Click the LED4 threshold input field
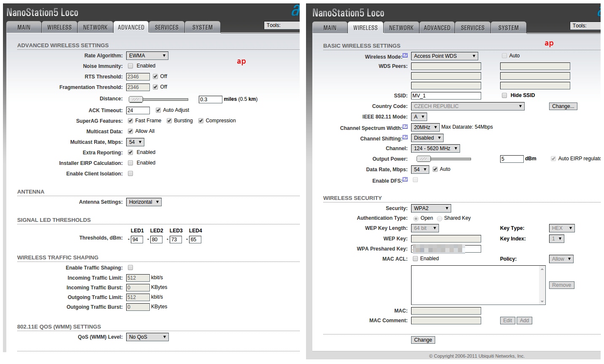 click(x=195, y=240)
